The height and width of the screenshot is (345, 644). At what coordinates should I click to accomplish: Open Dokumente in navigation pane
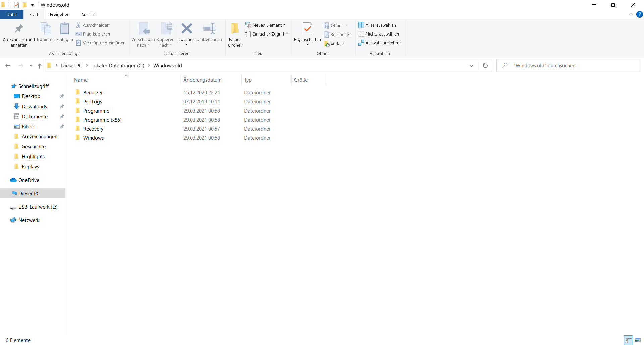[35, 116]
